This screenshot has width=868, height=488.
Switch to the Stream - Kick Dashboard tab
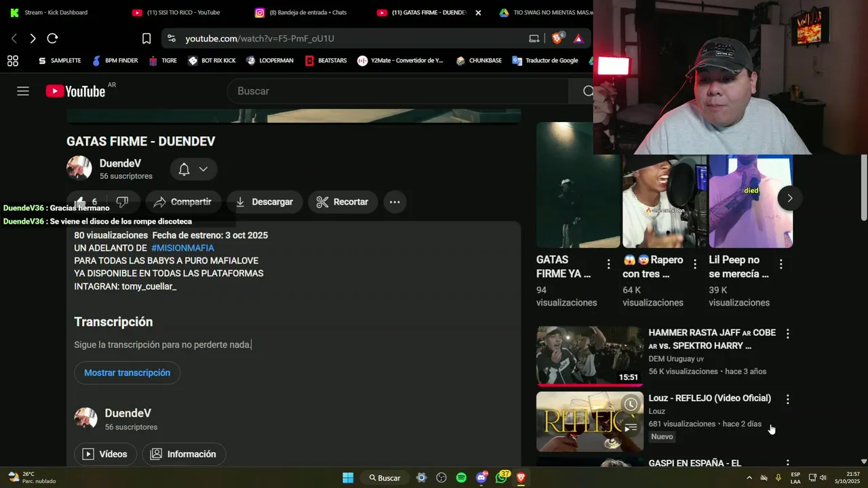pos(56,12)
